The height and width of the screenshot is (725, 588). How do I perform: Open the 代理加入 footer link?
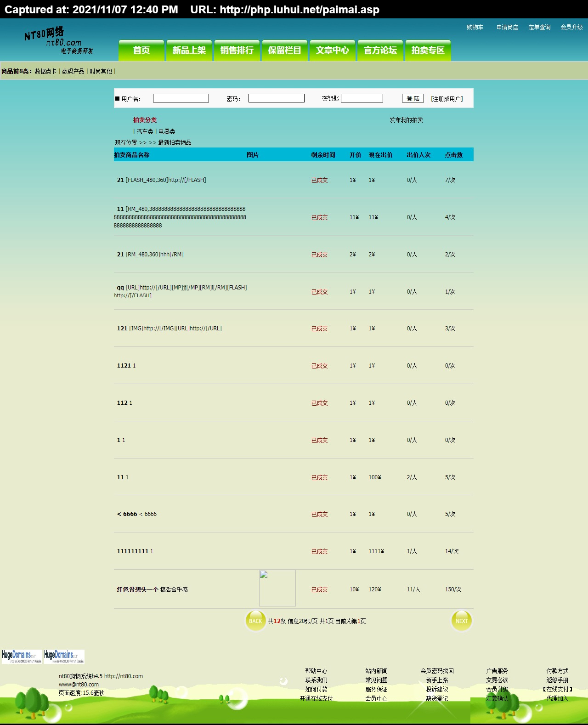[558, 699]
